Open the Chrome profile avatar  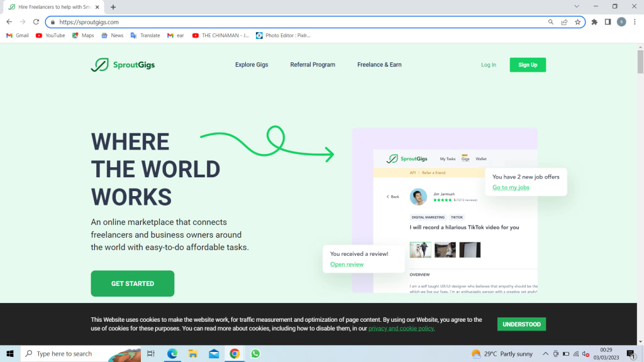click(x=621, y=22)
